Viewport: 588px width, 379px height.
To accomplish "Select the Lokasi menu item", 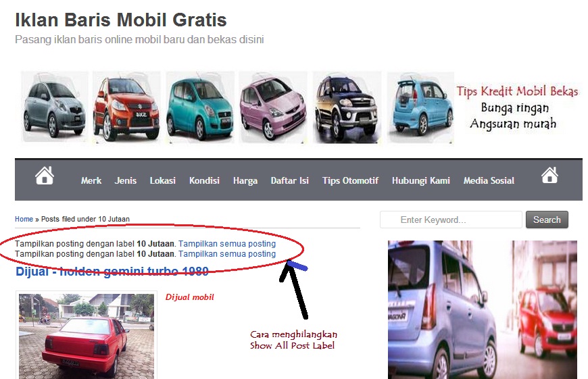I will click(163, 180).
